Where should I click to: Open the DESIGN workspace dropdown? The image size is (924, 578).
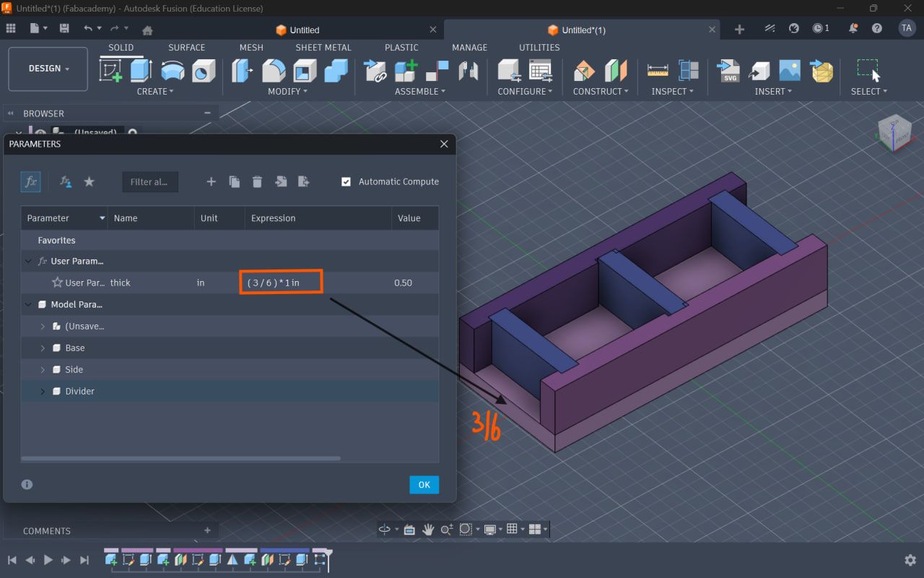click(48, 69)
